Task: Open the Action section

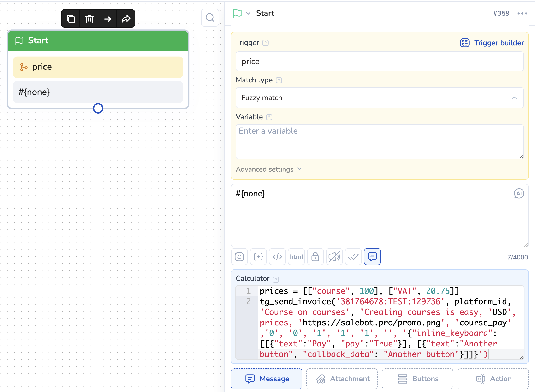Action: point(493,379)
